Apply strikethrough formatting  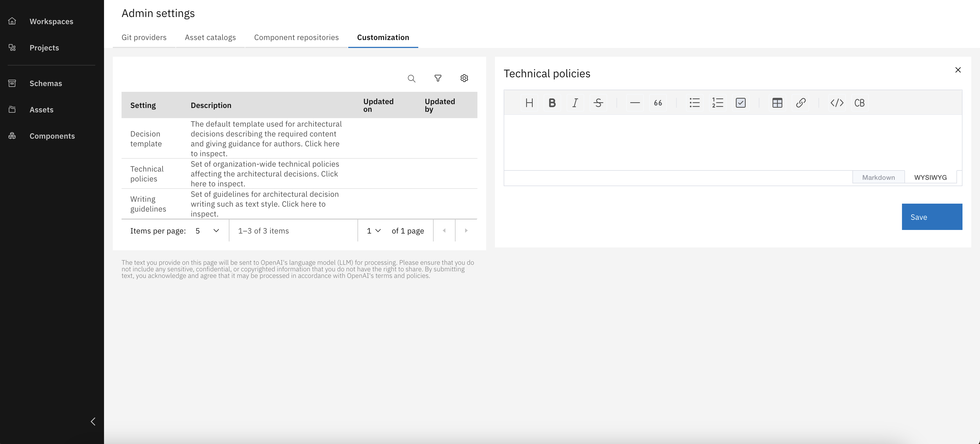point(598,103)
